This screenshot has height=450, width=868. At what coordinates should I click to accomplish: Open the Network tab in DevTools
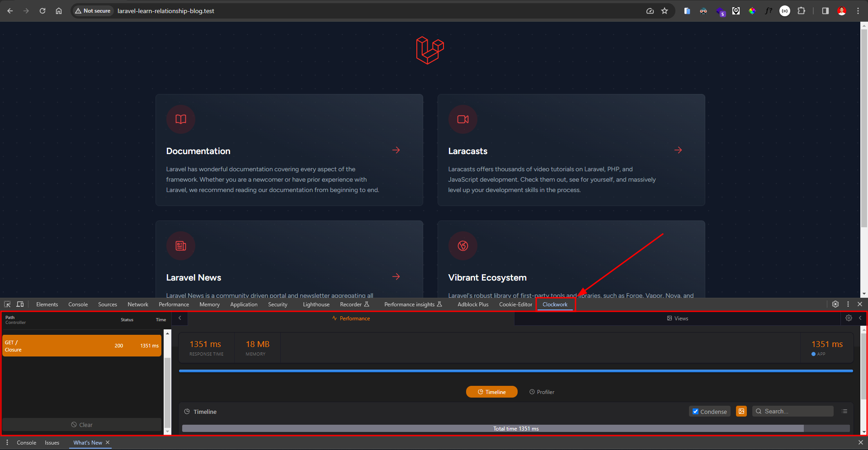[137, 304]
